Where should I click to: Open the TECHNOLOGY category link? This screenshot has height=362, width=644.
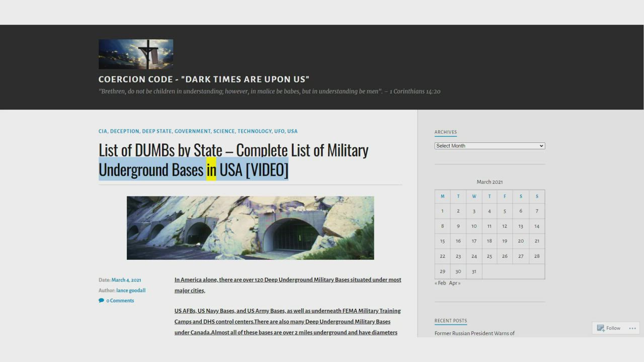pos(255,131)
